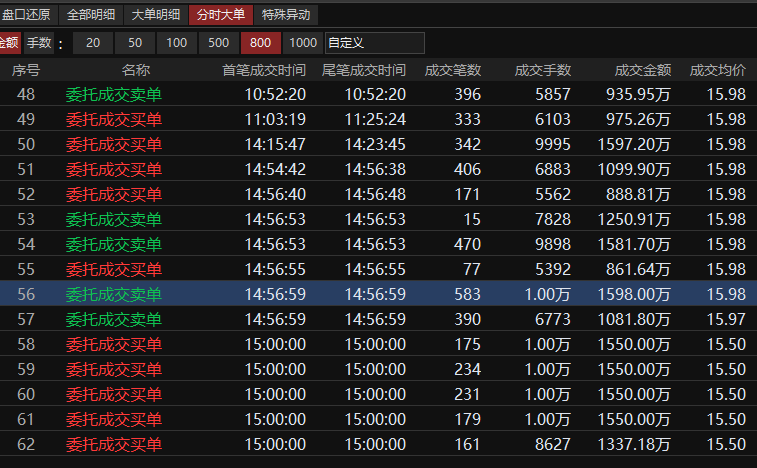Click the 8627 lots cell
Screen dimensions: 757x468
click(553, 445)
